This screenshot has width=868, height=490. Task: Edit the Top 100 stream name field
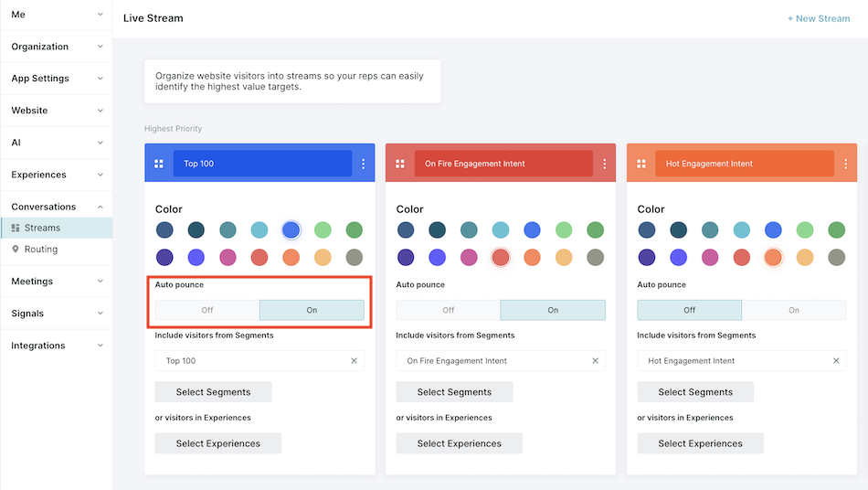click(x=262, y=164)
